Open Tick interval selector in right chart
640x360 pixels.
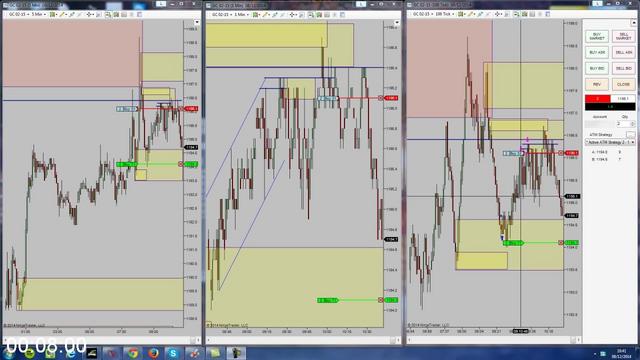coord(444,14)
